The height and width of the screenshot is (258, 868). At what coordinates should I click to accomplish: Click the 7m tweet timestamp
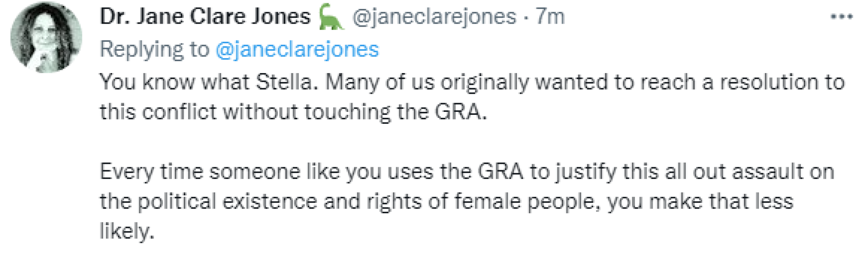point(550,17)
